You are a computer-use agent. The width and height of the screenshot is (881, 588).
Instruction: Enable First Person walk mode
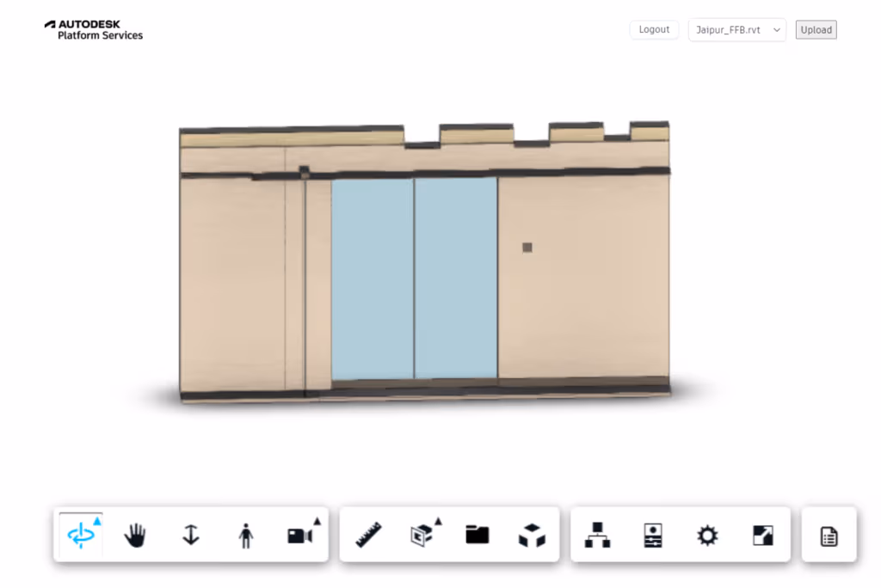(246, 536)
